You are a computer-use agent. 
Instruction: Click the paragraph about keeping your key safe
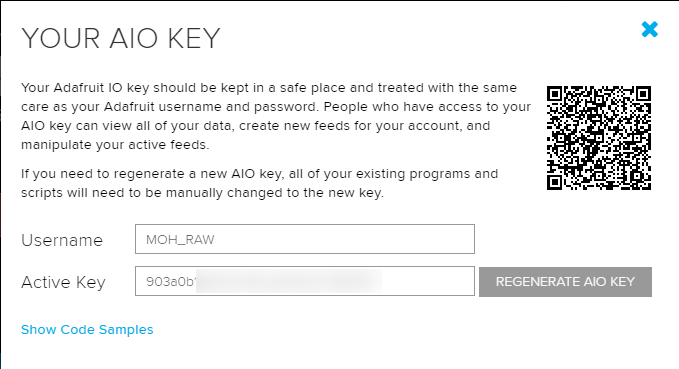276,116
